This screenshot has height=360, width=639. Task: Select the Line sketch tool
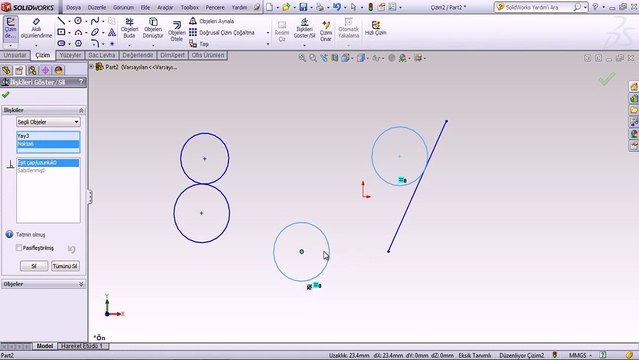pos(61,21)
